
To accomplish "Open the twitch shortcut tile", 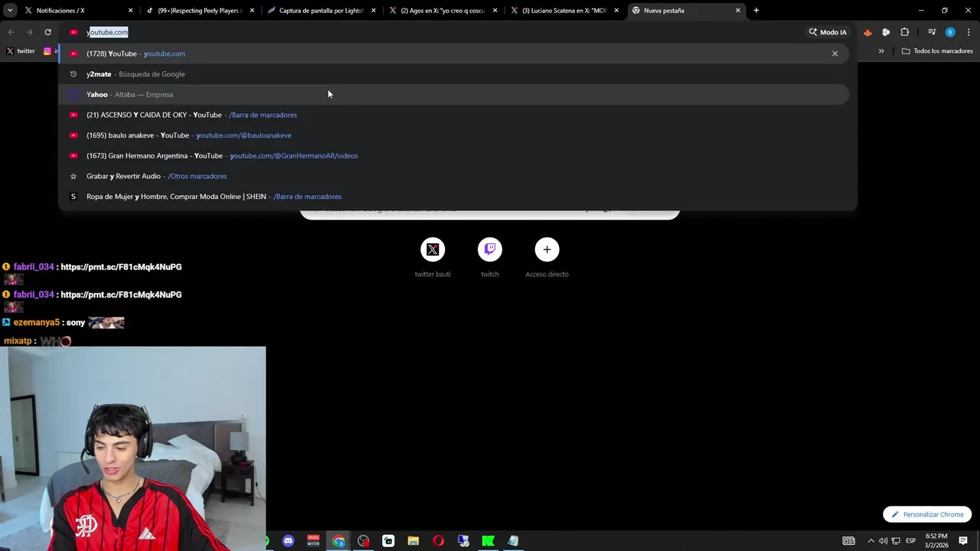I will 490,256.
